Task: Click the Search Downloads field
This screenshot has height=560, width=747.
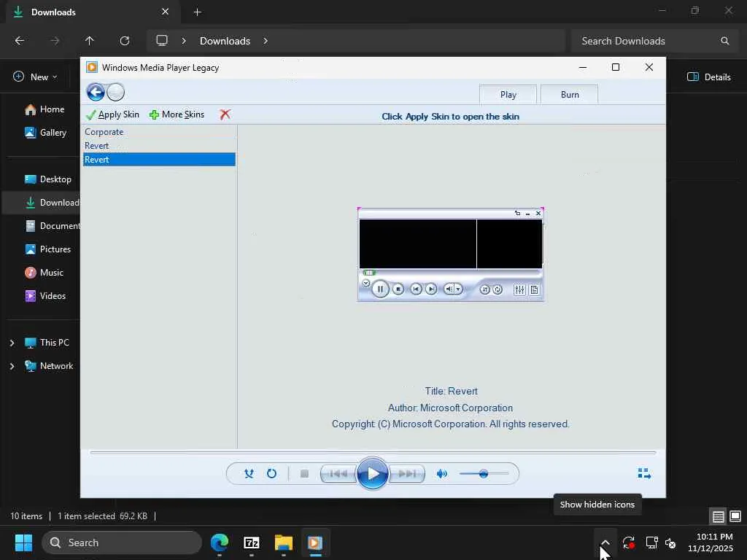Action: click(x=655, y=41)
